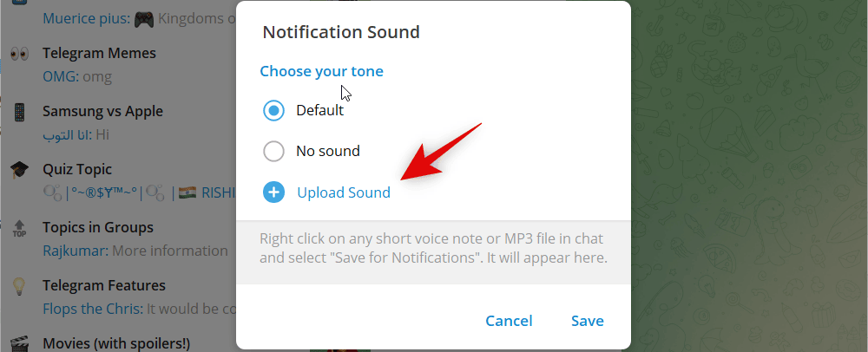This screenshot has width=868, height=352.
Task: Open the Telegram Memes topic title
Action: point(99,53)
